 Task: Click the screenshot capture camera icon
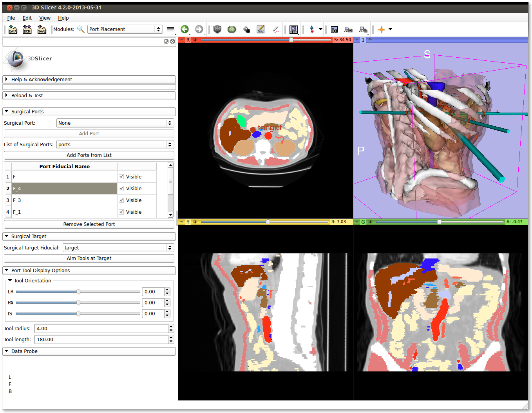click(x=334, y=29)
